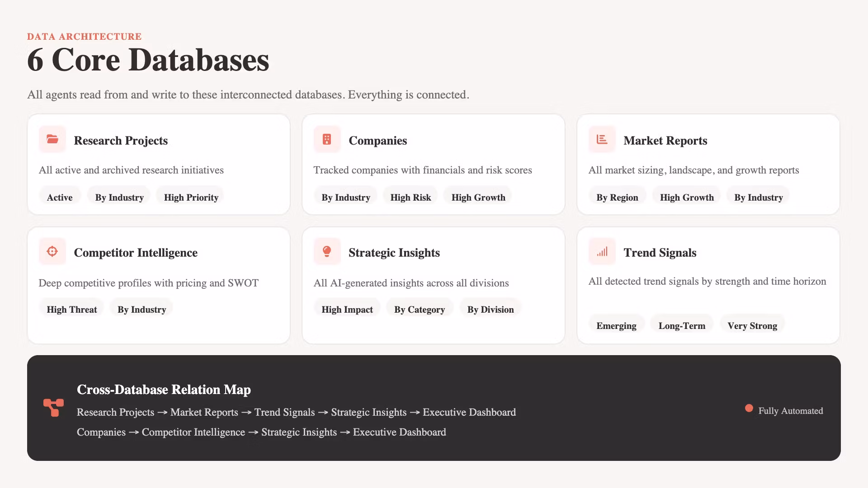Click the Fully Automated label
Screen dimensions: 868x488
[x=790, y=411]
